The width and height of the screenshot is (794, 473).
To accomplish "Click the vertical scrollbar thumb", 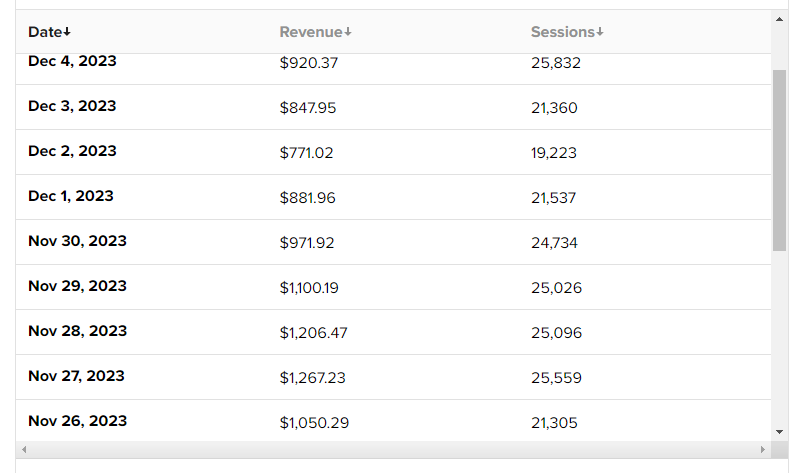I will (x=779, y=161).
